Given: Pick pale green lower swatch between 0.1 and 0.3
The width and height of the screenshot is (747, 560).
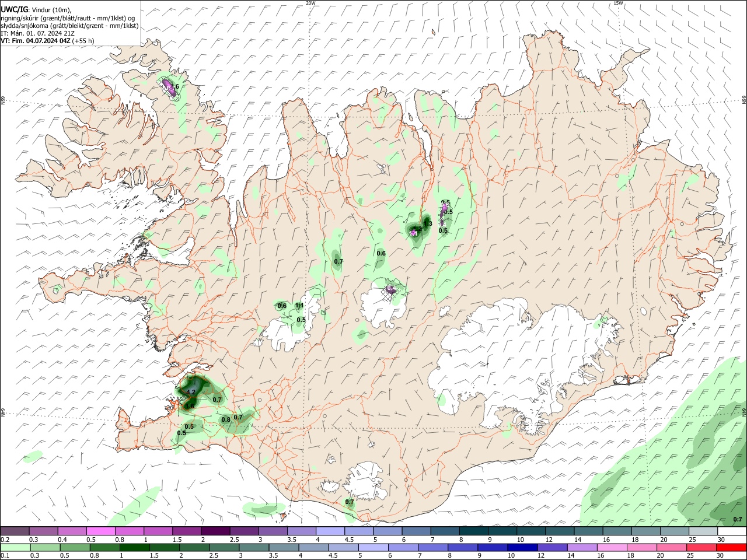Looking at the screenshot, I should (x=15, y=547).
